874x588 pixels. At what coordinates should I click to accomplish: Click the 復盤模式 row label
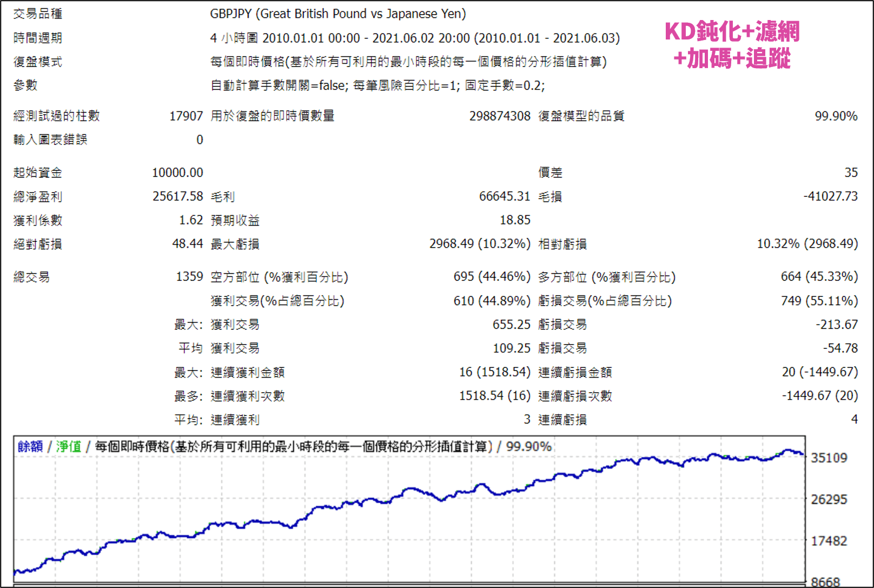coord(37,61)
